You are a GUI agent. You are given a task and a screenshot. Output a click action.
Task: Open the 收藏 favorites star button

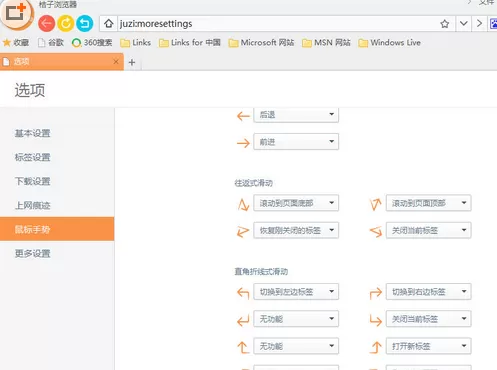pos(16,43)
